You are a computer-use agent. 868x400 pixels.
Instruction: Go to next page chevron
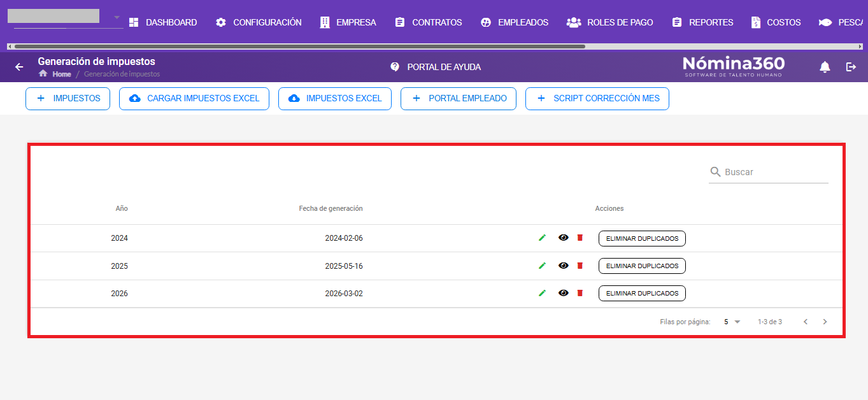point(825,322)
